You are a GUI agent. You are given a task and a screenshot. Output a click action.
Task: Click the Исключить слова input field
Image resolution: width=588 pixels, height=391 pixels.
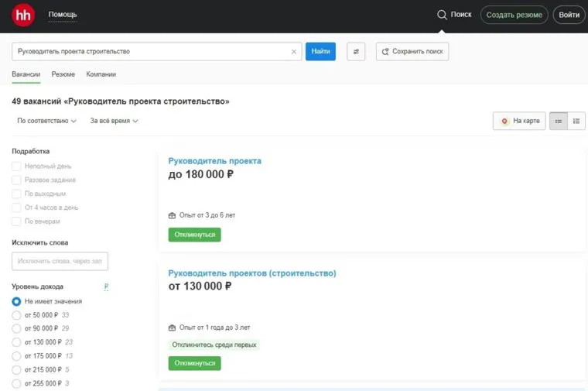(60, 261)
